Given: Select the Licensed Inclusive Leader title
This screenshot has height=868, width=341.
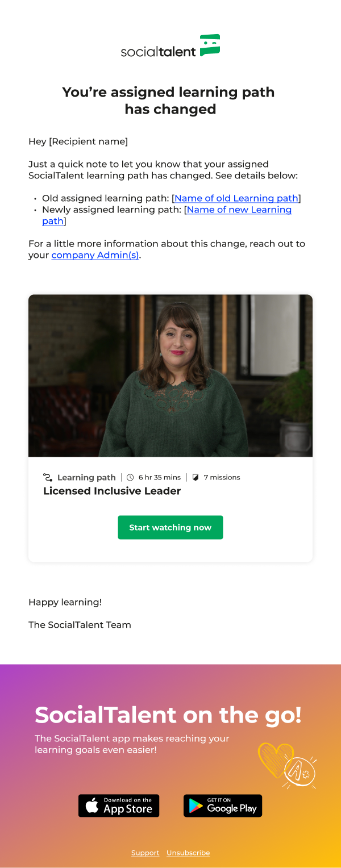Looking at the screenshot, I should (112, 491).
